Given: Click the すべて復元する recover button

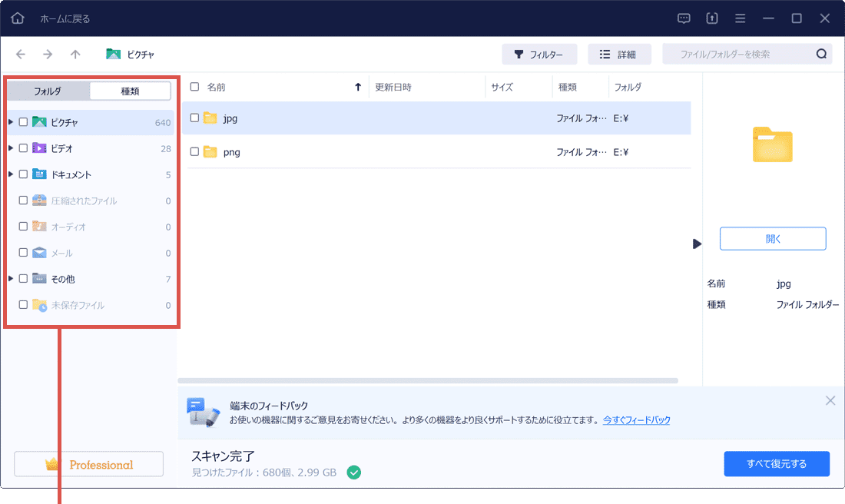Looking at the screenshot, I should click(777, 463).
